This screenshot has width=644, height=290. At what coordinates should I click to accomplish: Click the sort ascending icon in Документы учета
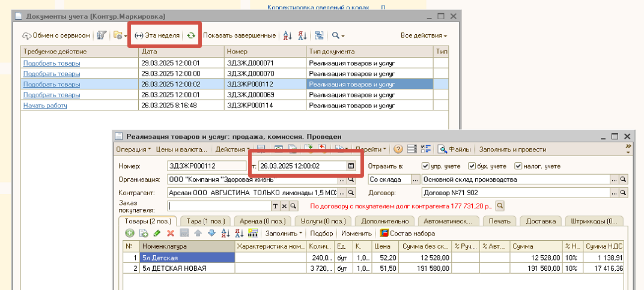(x=288, y=36)
